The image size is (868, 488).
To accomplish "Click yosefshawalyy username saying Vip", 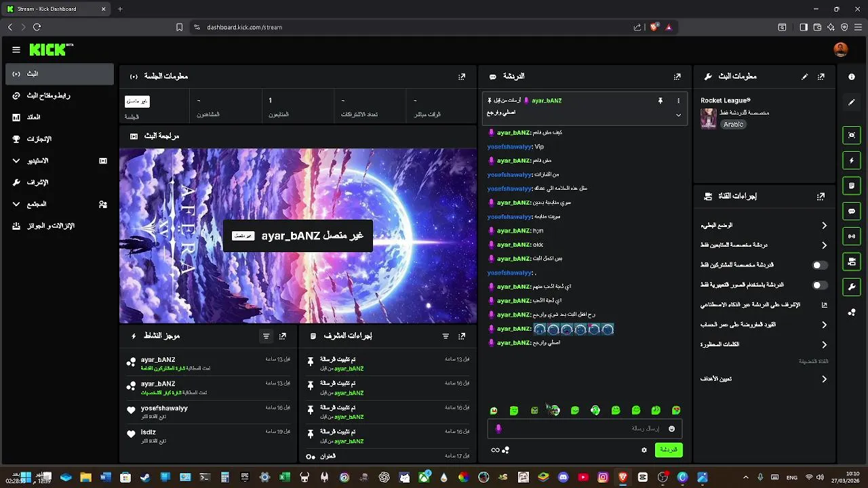I will click(x=509, y=146).
